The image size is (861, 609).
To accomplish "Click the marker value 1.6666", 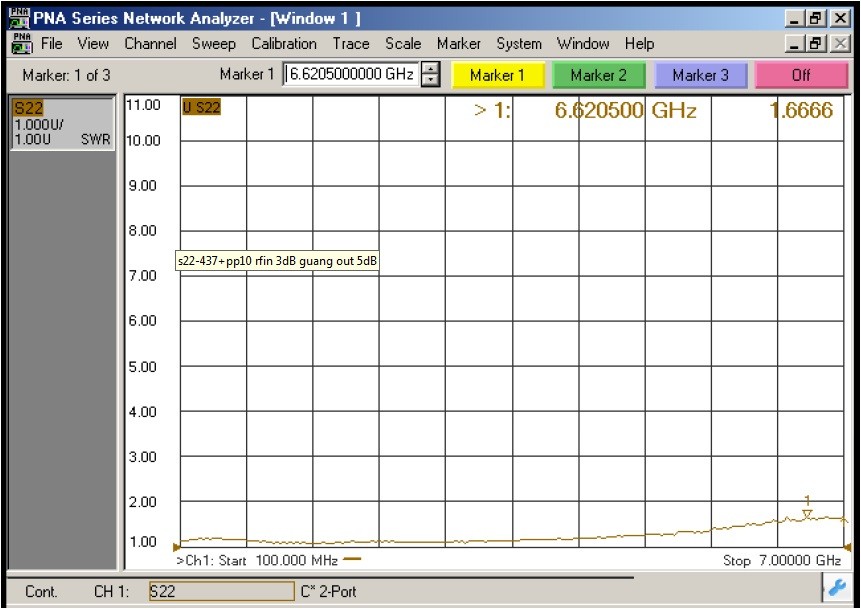I will (x=802, y=110).
